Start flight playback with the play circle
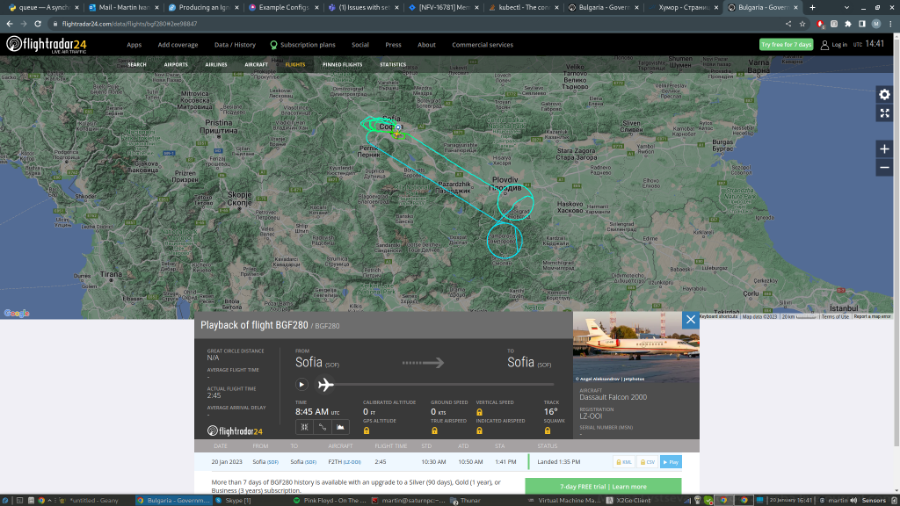 tap(301, 384)
